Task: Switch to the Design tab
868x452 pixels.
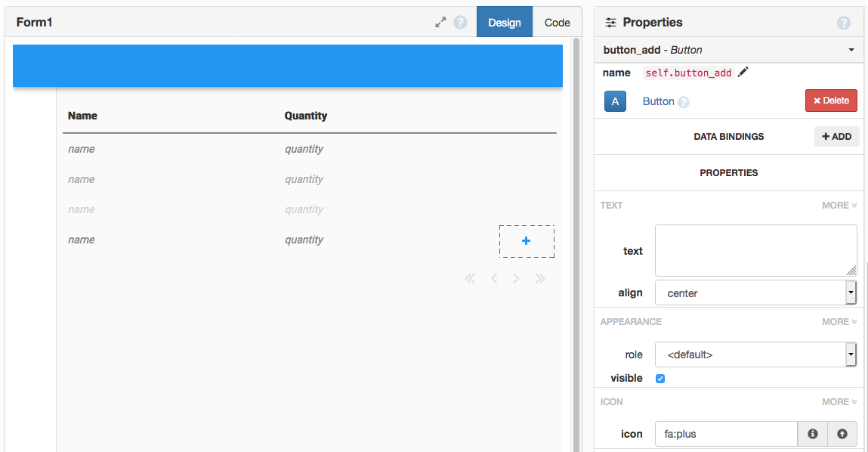Action: pos(504,23)
